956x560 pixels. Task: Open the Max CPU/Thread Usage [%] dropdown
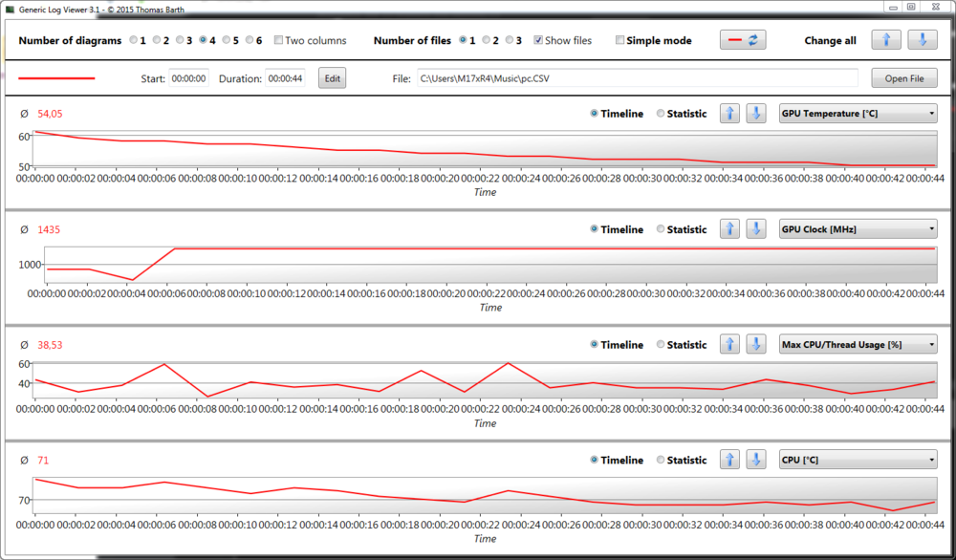click(858, 345)
